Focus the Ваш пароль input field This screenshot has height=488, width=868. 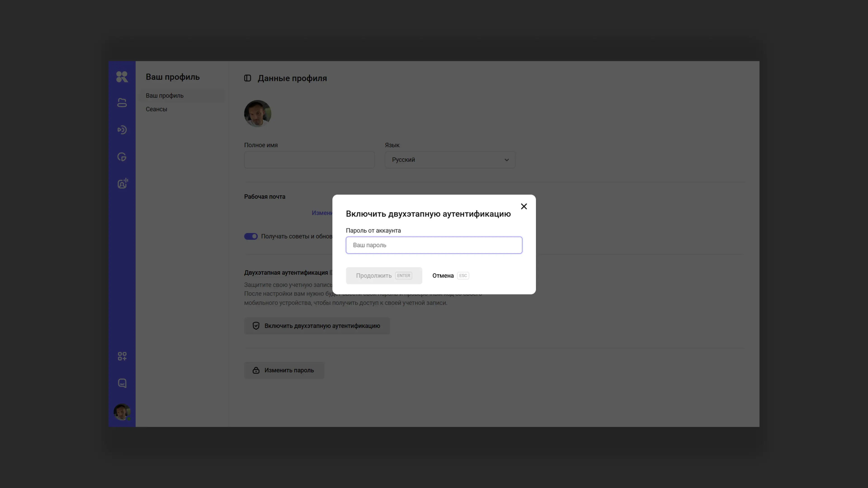tap(434, 245)
